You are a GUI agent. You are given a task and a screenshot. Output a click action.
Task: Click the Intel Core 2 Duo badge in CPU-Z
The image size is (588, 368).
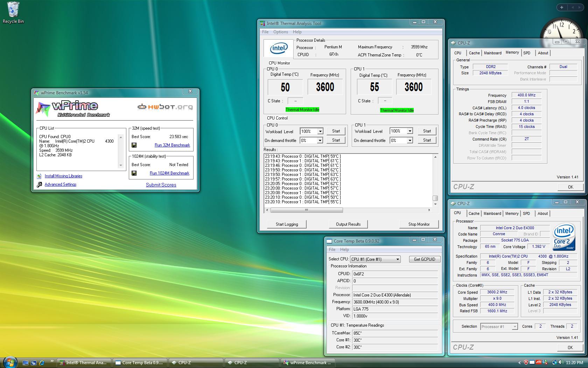(563, 238)
